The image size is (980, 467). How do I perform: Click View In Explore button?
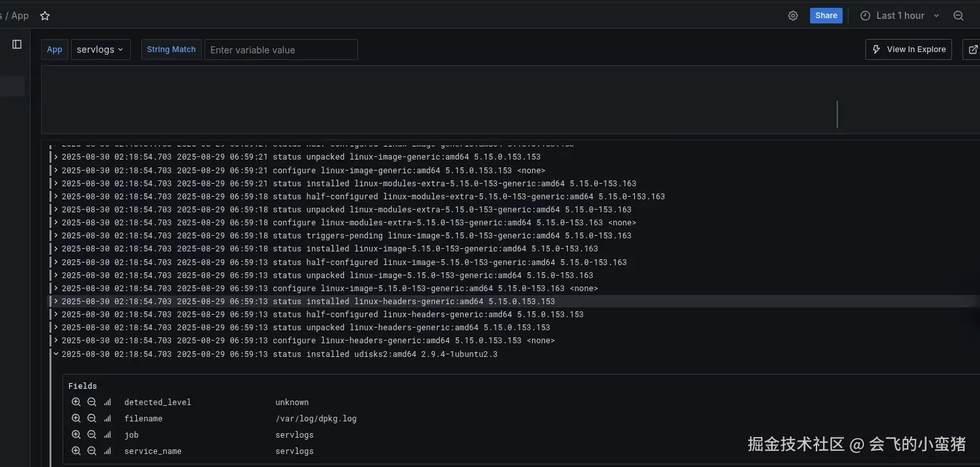click(908, 50)
